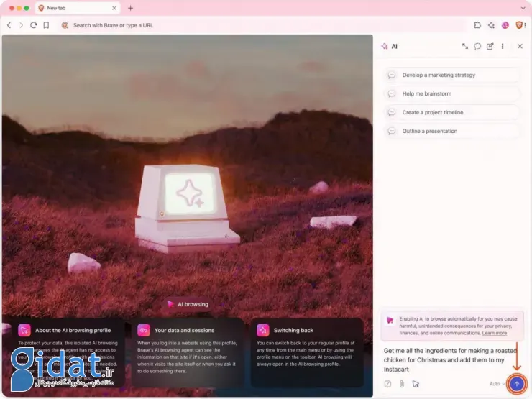Screen dimensions: 532x399
Task: Click the 'AI browsing' pill label
Action: [188, 304]
